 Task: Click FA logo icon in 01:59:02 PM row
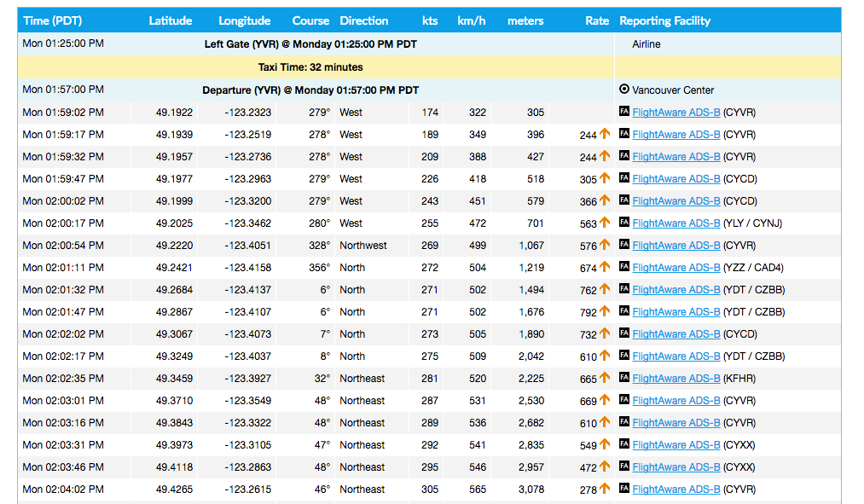pos(624,112)
